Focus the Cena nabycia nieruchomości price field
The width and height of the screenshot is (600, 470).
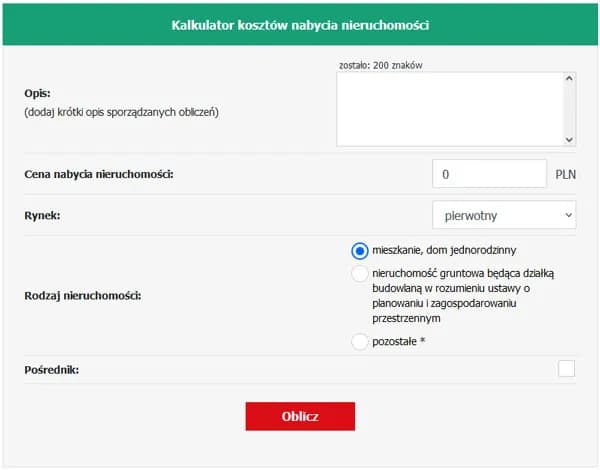click(490, 173)
